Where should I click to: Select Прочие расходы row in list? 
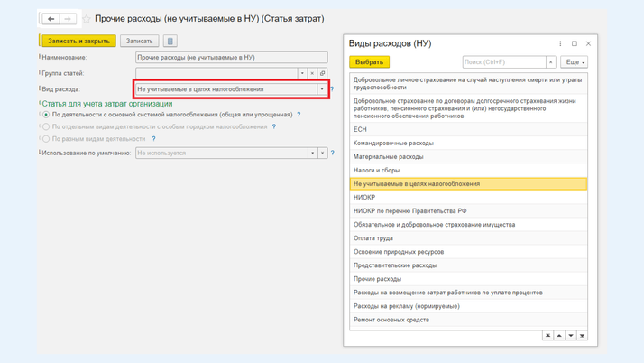coord(468,279)
